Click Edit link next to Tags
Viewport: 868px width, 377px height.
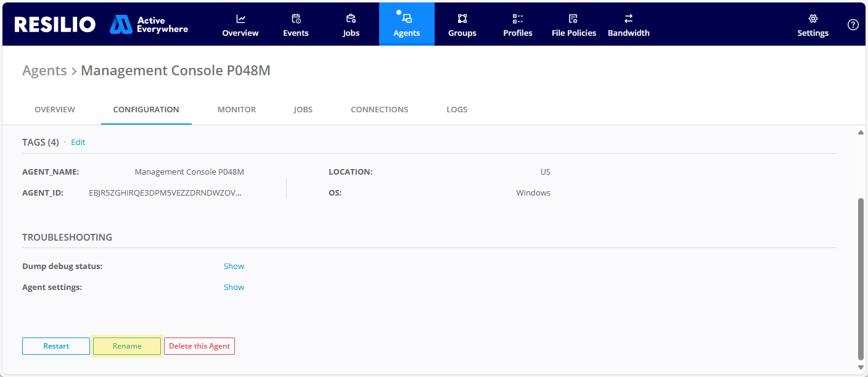click(78, 143)
